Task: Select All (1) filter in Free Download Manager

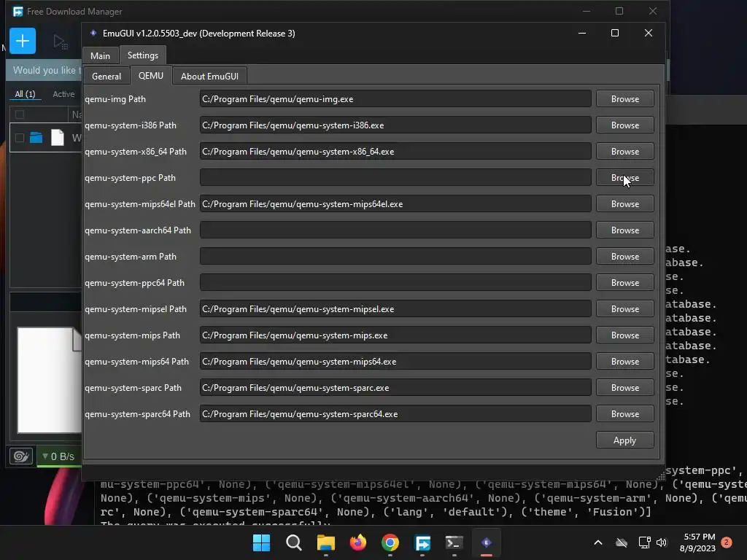Action: [26, 94]
